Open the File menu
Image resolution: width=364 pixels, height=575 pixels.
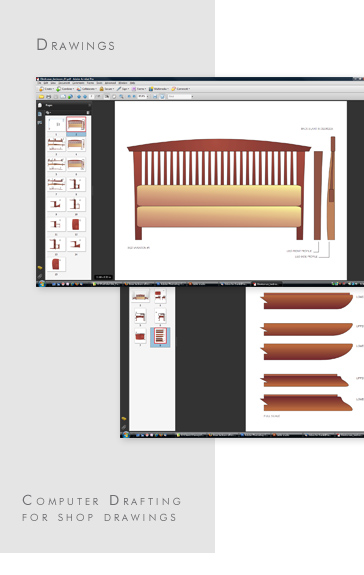40,83
